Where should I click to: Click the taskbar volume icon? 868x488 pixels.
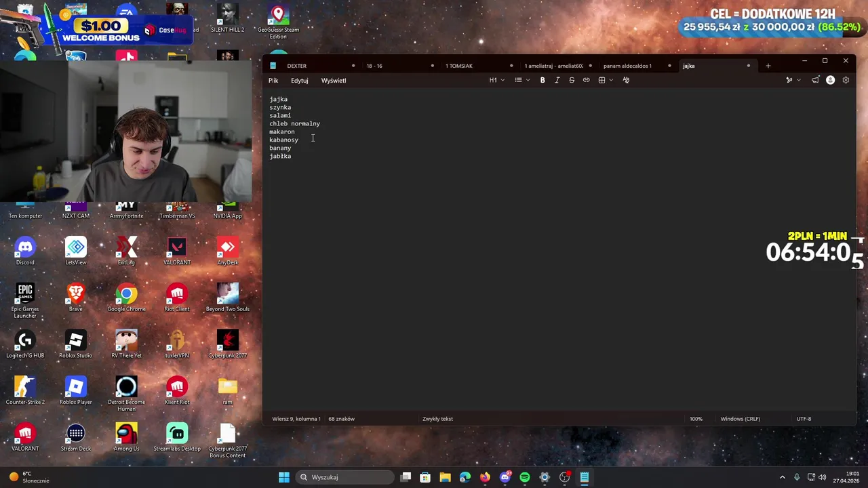tap(823, 477)
